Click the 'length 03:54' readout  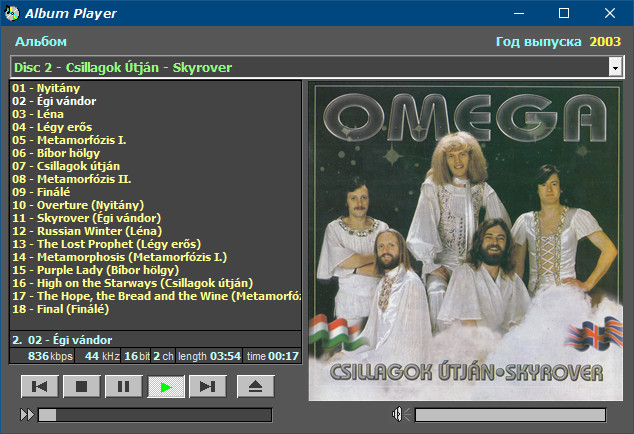coord(209,356)
